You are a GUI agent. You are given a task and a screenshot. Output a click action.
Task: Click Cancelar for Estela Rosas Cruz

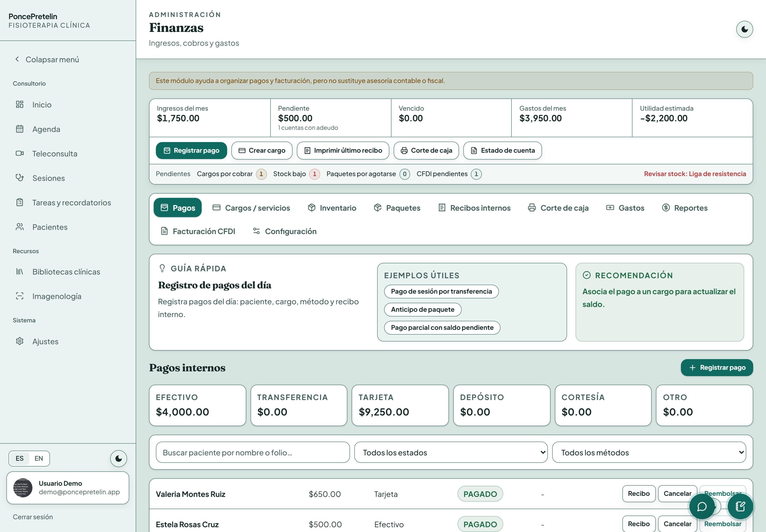click(677, 524)
